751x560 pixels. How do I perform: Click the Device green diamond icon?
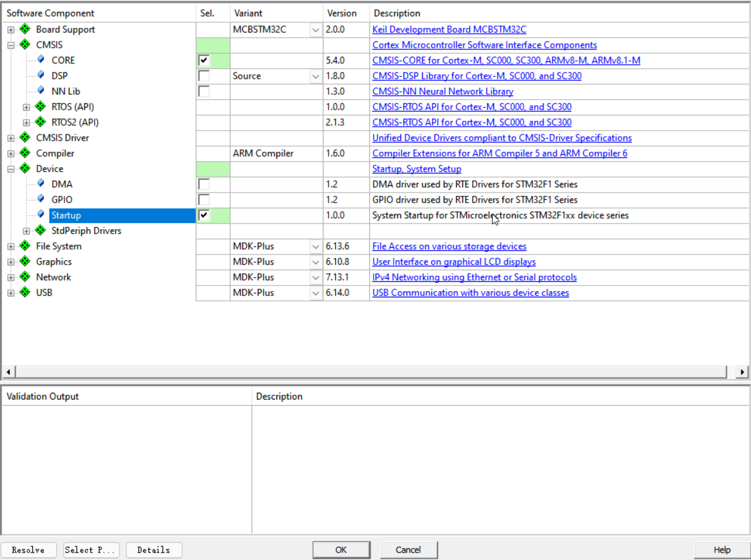[x=25, y=168]
